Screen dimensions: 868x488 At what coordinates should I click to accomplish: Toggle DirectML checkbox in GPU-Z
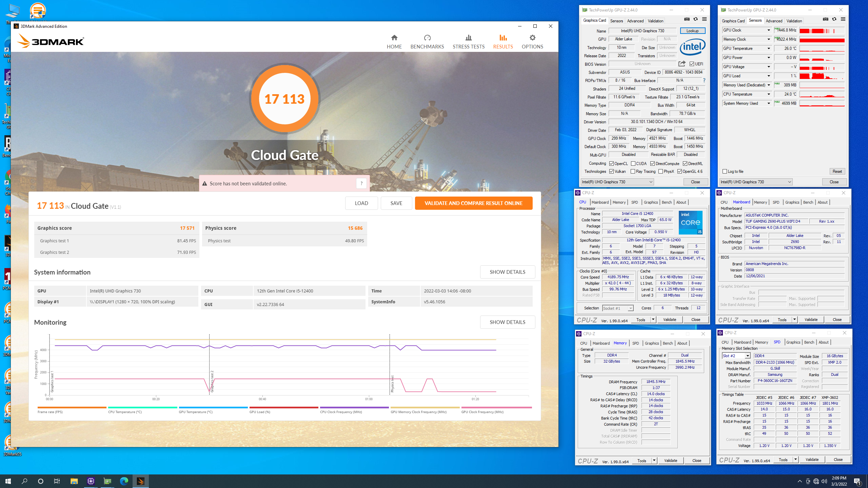pos(685,164)
